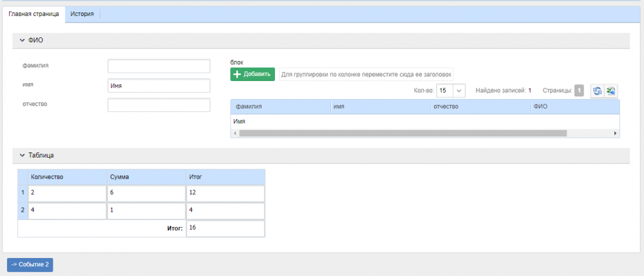Viewport: 644px width, 276px height.
Task: Sort grid by отчество column header
Action: (x=481, y=107)
